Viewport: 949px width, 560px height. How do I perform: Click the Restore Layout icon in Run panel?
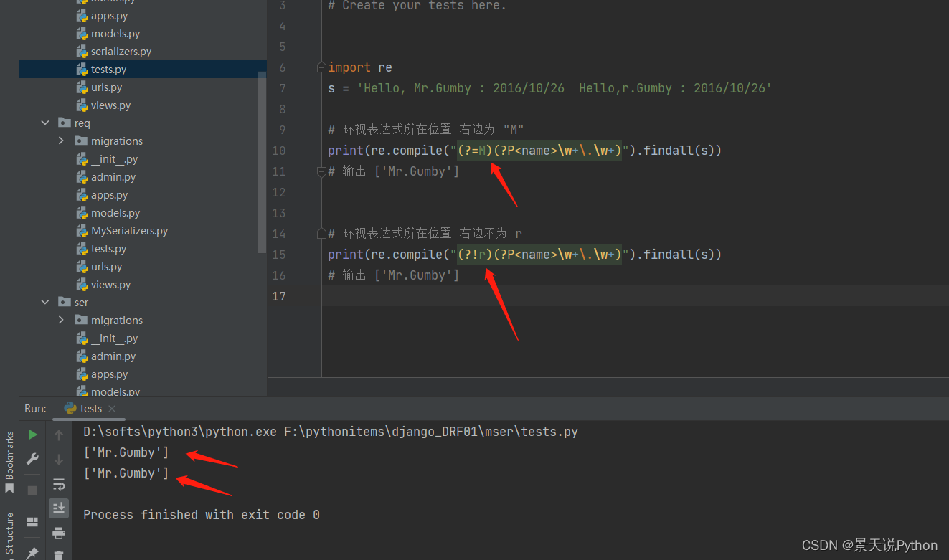(x=32, y=521)
